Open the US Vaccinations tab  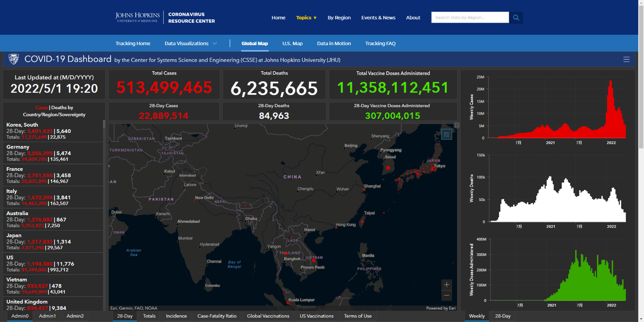(317, 316)
